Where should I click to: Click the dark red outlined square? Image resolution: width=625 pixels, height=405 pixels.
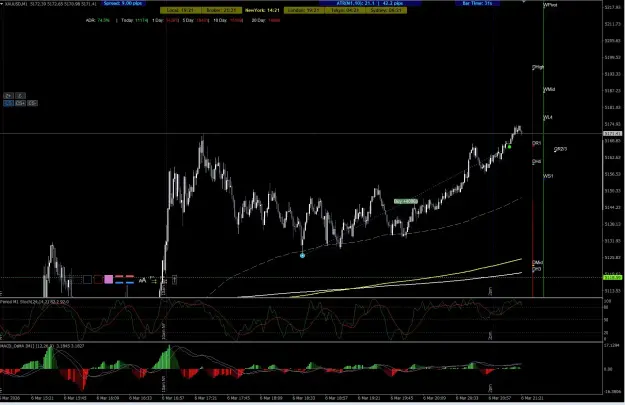[x=98, y=279]
